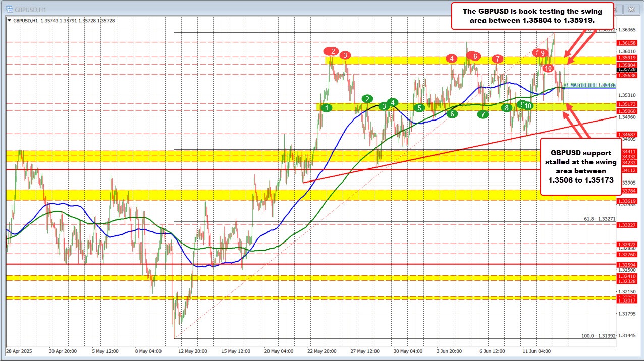Click the 28 Apr 2025 date axis label
This screenshot has width=644, height=361.
pyautogui.click(x=20, y=351)
